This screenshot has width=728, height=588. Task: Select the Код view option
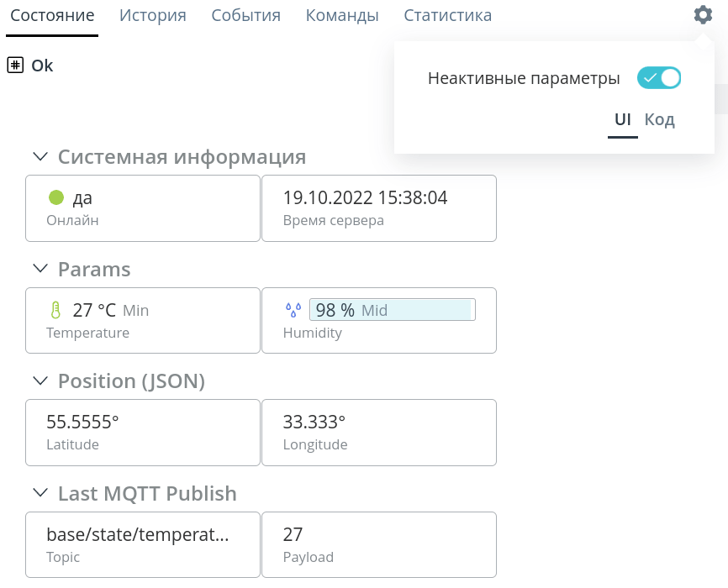coord(659,120)
